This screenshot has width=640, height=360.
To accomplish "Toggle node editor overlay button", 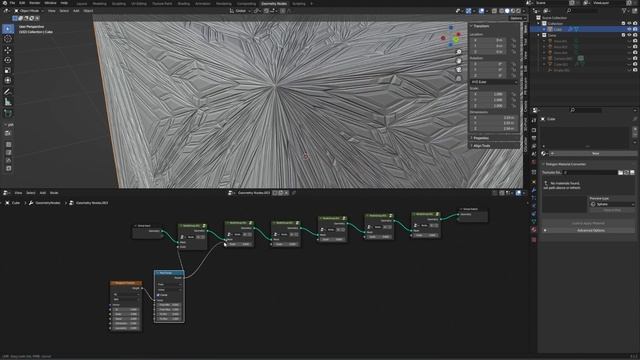I will click(x=519, y=193).
